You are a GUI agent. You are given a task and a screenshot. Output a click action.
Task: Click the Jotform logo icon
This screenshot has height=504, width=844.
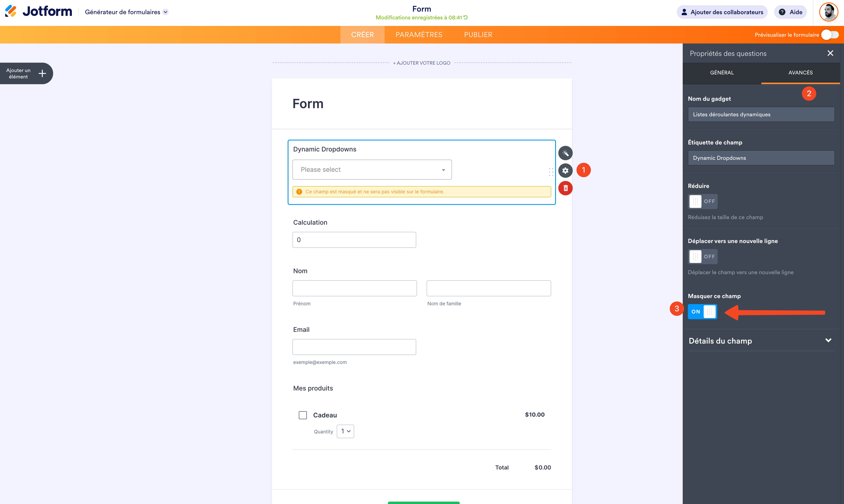point(11,11)
